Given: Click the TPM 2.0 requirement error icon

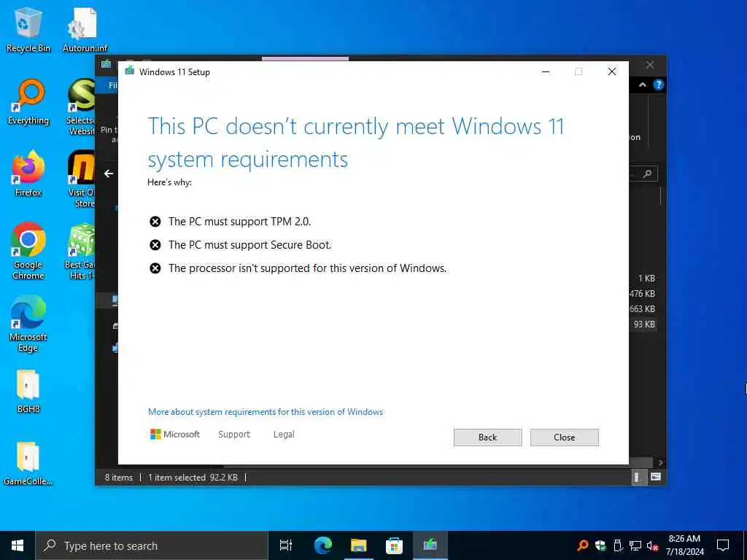Looking at the screenshot, I should coord(155,222).
